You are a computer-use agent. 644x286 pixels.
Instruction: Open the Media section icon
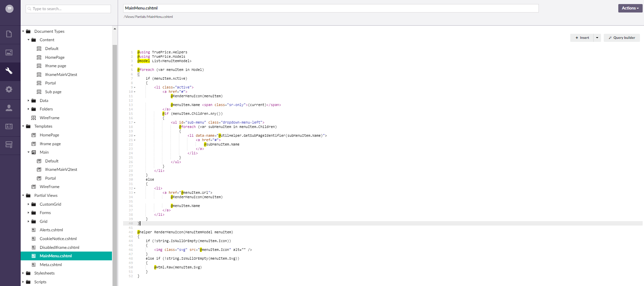9,53
